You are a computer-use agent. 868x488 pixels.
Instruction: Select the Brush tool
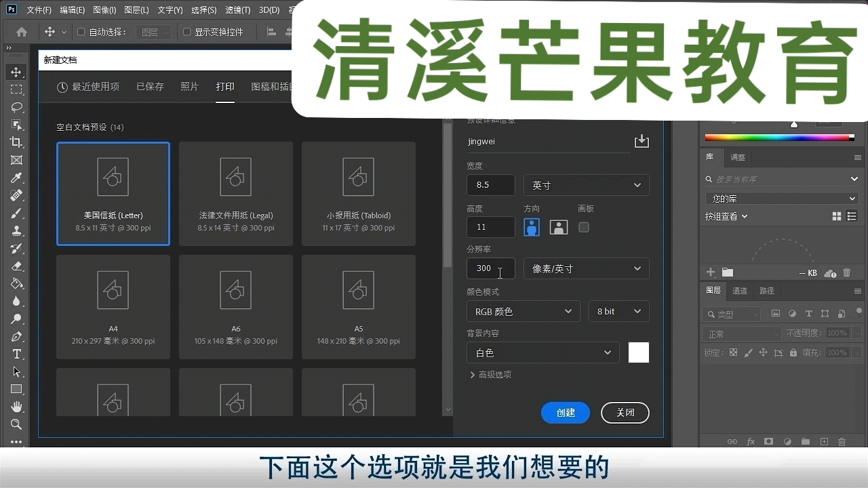[x=16, y=213]
